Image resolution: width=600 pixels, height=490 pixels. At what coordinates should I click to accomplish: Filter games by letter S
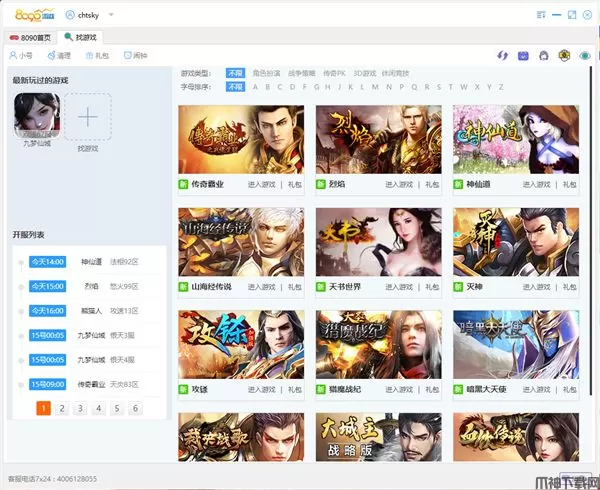pos(439,87)
